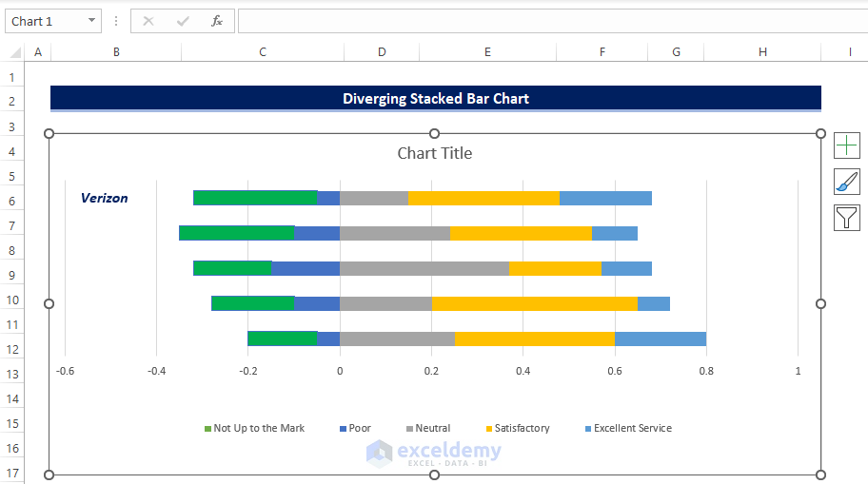Open the Chart Elements plus button
Image resolution: width=868 pixels, height=484 pixels.
click(x=846, y=145)
